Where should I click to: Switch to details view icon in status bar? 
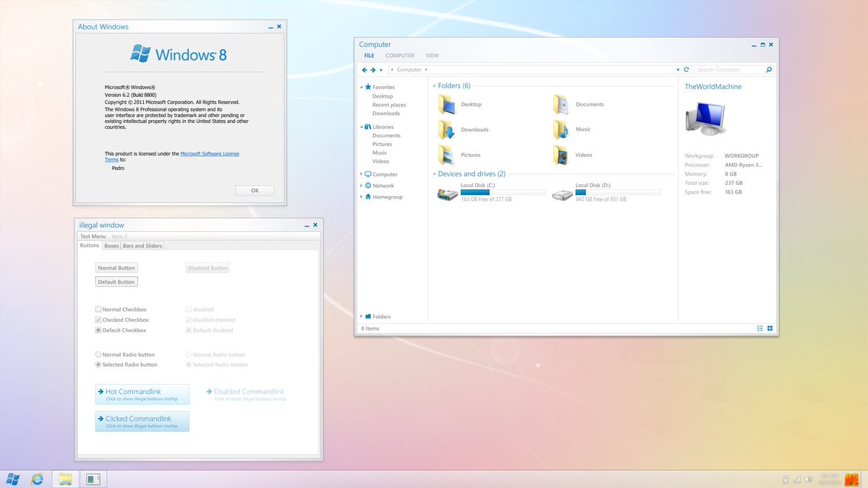click(x=760, y=328)
